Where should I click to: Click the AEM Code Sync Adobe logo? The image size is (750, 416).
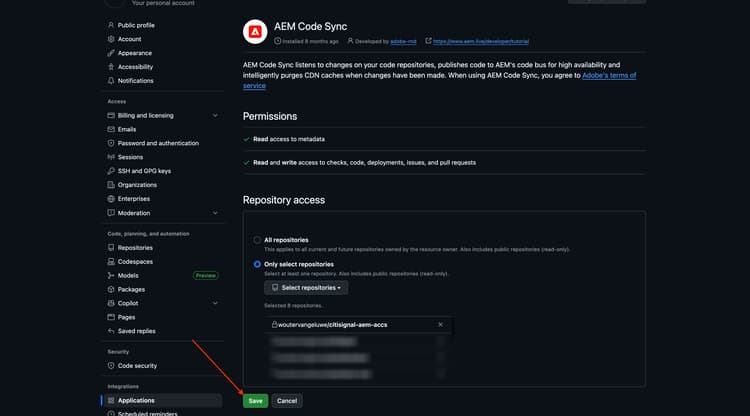tap(255, 32)
